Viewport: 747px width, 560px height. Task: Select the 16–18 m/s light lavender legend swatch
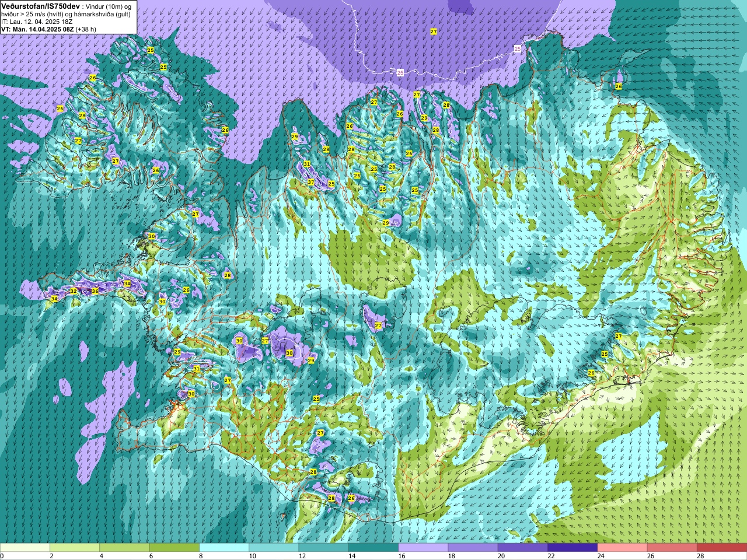423,548
